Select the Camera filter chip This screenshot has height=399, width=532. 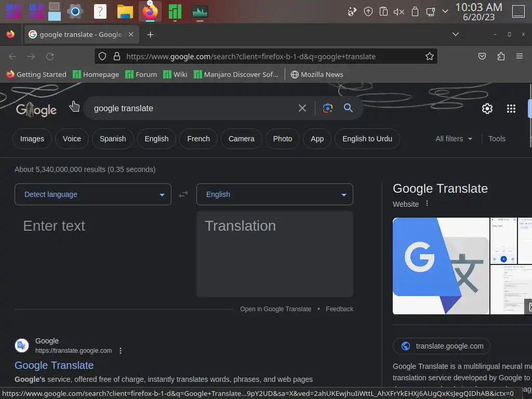click(x=241, y=139)
